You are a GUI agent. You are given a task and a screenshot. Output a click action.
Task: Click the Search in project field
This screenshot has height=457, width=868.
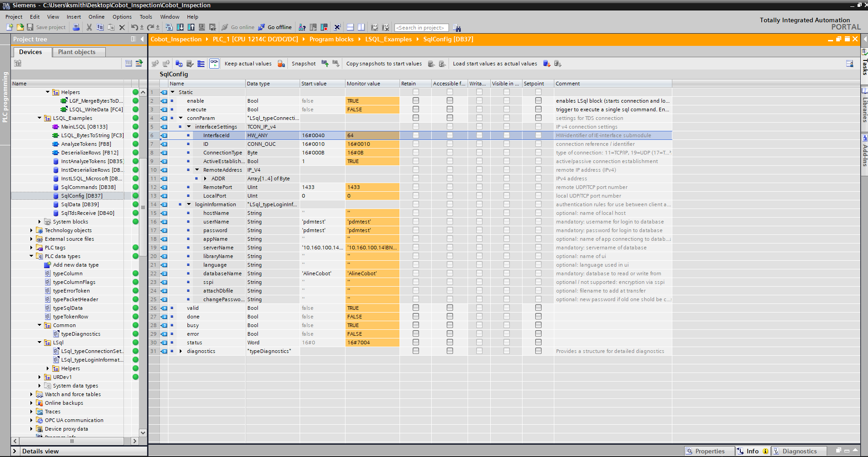pyautogui.click(x=421, y=28)
